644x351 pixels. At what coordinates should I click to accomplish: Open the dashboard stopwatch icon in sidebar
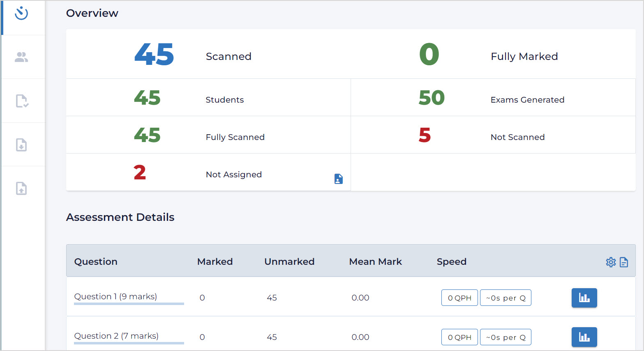(21, 14)
